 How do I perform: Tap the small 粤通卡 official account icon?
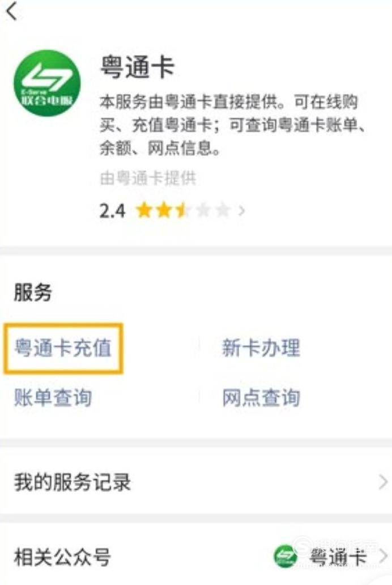pos(286,556)
